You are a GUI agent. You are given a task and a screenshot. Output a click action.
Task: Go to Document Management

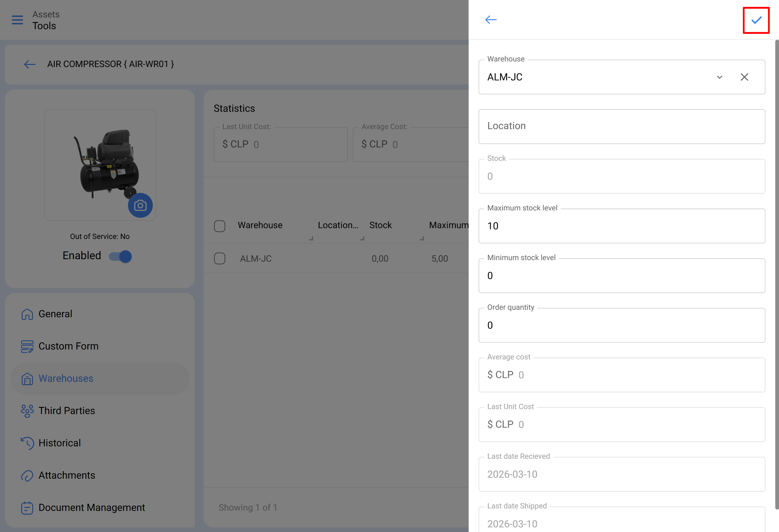(92, 507)
